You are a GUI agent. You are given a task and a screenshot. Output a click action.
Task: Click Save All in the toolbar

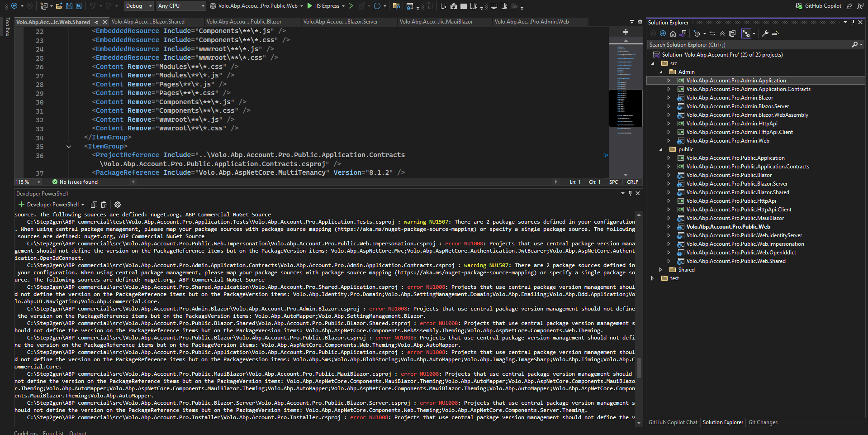point(79,6)
